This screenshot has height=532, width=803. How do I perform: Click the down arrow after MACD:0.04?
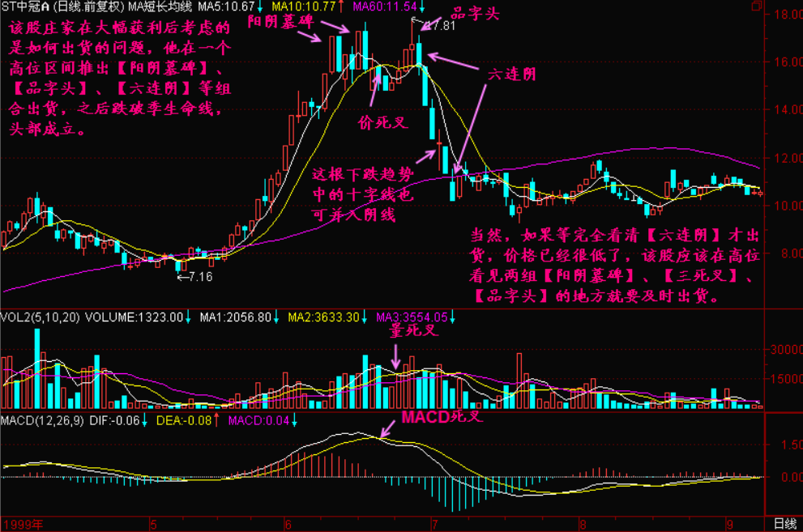(x=294, y=420)
